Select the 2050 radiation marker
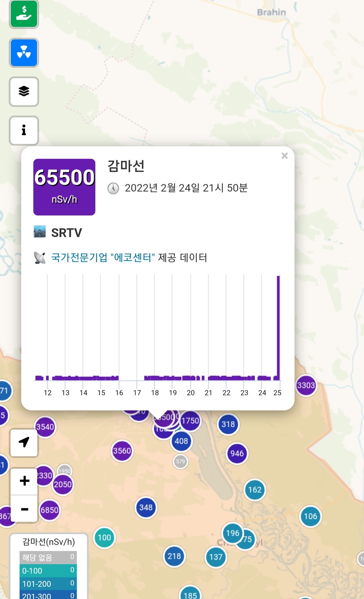Viewport: 364px width, 599px height. [x=63, y=484]
